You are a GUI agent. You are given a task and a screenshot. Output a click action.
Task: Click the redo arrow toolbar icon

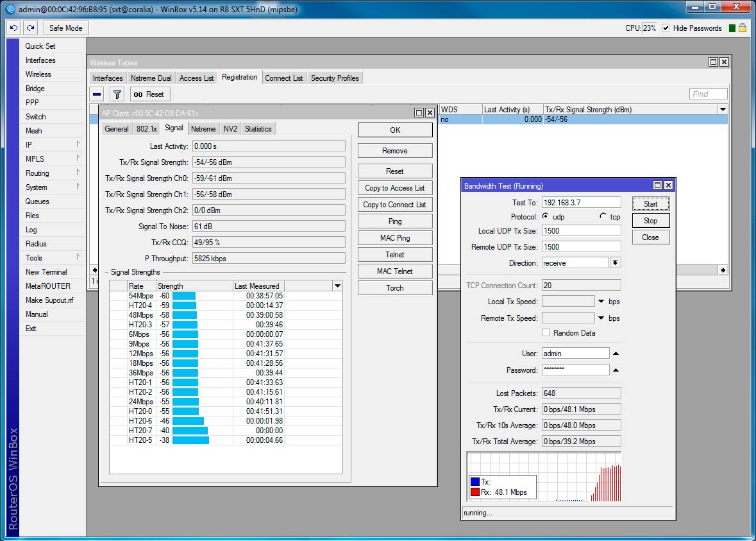[x=30, y=28]
